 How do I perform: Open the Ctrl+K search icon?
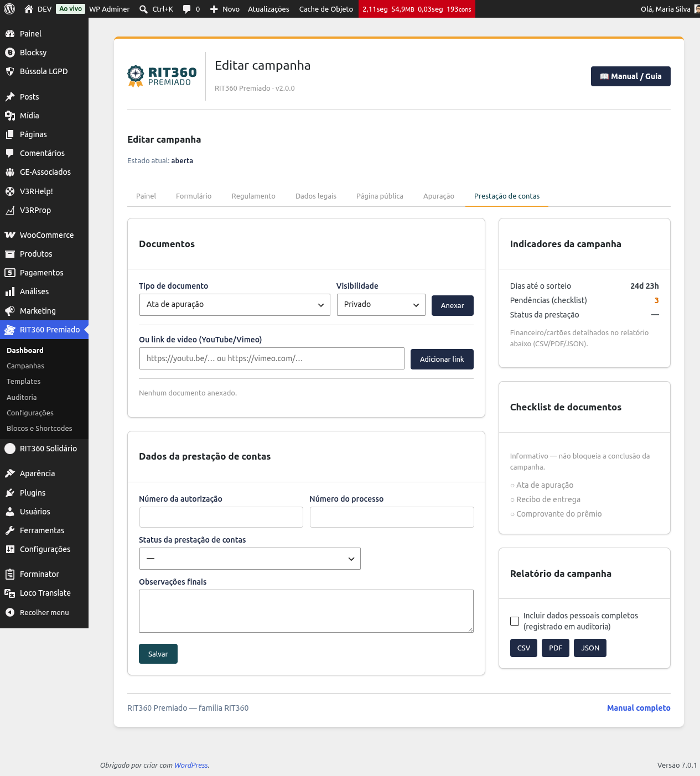pyautogui.click(x=143, y=9)
